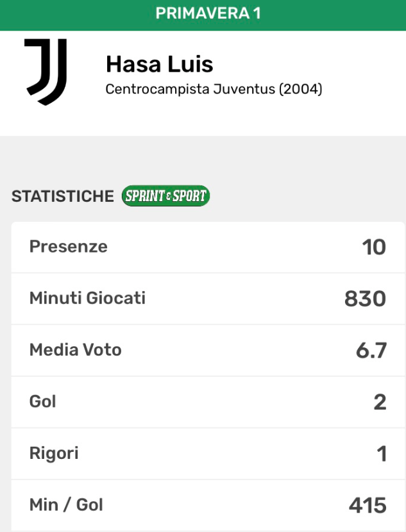406x532 pixels.
Task: Click the Presenze value 10
Action: 374,247
